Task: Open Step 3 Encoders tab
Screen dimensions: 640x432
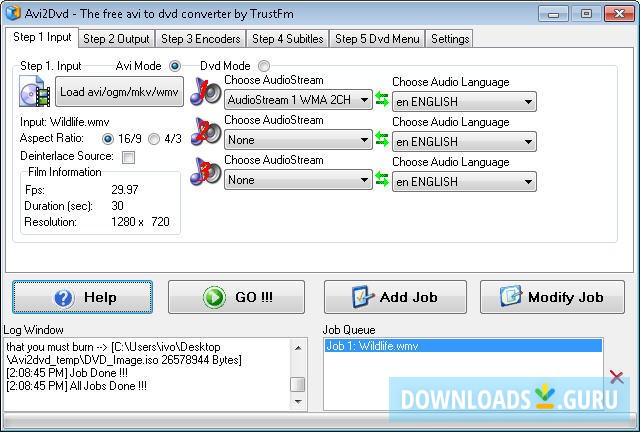Action: [x=200, y=39]
